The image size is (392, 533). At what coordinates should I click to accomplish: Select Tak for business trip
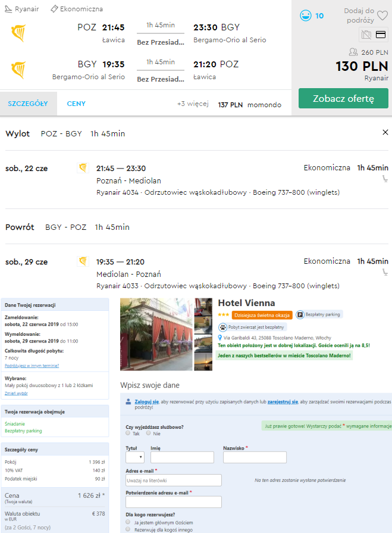(128, 433)
